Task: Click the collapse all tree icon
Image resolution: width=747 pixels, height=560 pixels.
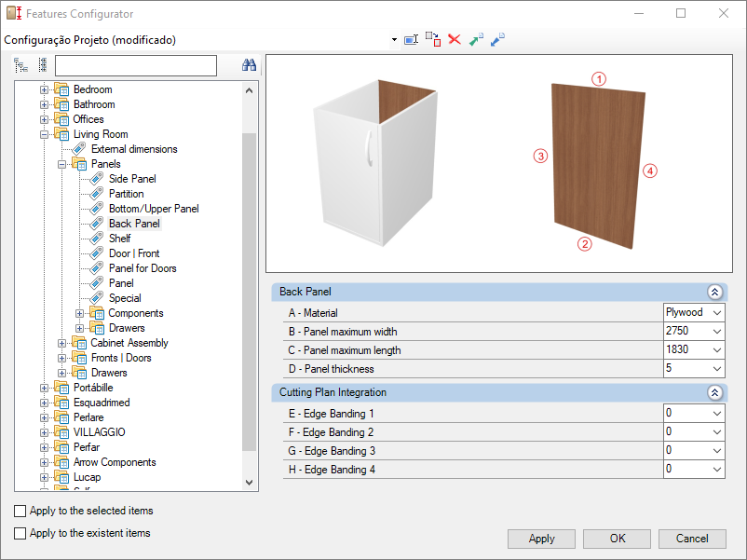Action: tap(42, 65)
